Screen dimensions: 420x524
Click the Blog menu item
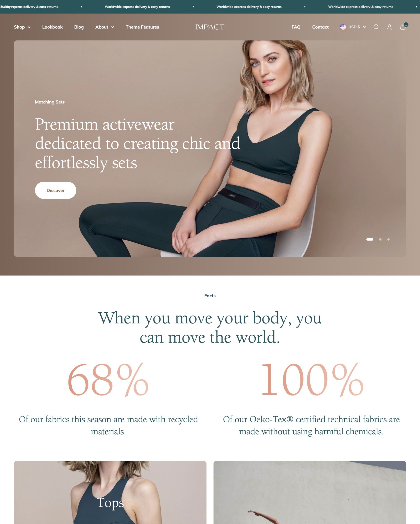[79, 27]
